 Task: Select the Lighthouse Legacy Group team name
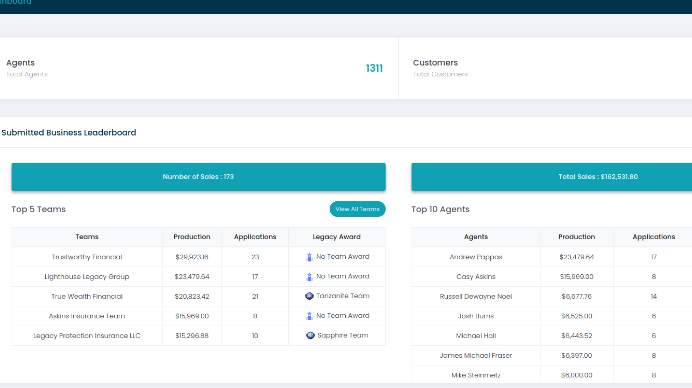coord(87,277)
